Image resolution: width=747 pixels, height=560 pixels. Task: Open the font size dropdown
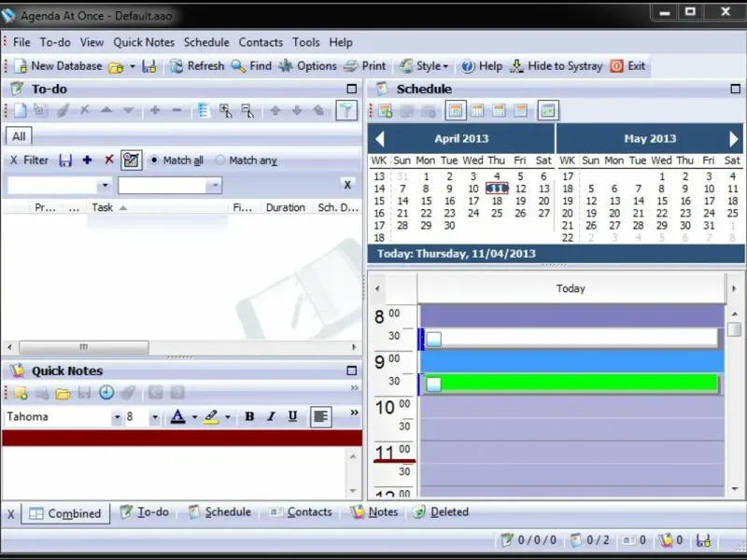(155, 417)
